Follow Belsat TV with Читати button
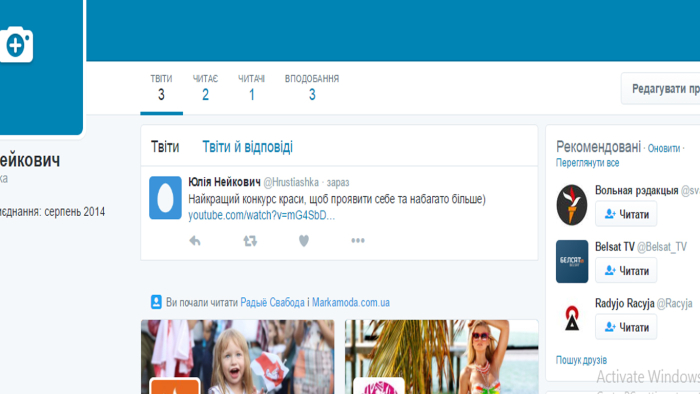Viewport: 700px width, 394px height. click(x=626, y=270)
